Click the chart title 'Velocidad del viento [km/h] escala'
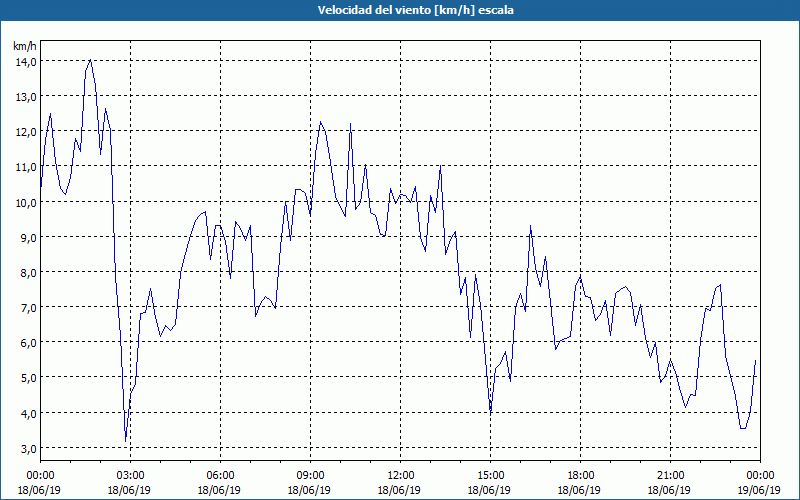Screen dimensions: 800x500 pos(415,10)
